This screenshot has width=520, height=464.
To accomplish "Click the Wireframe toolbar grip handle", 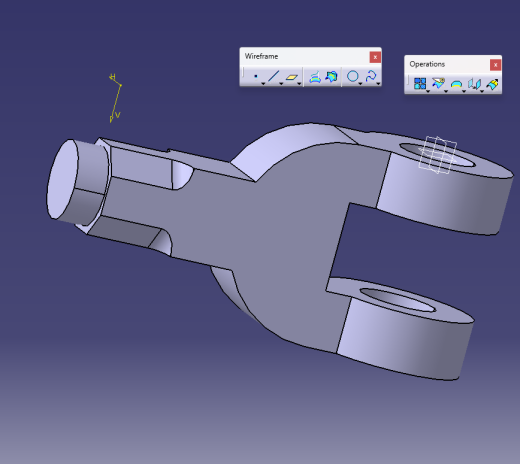I will [243, 73].
